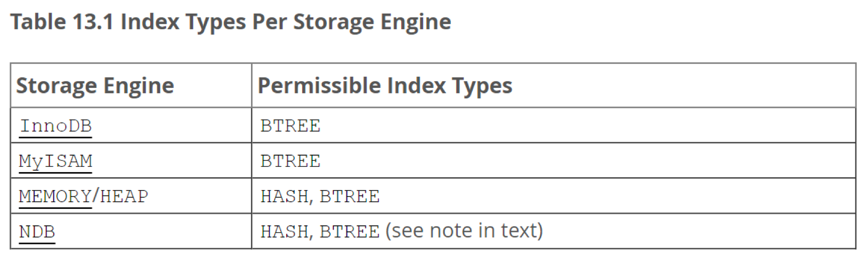Click the "Storage Engine" column header
868x260 pixels.
95,86
